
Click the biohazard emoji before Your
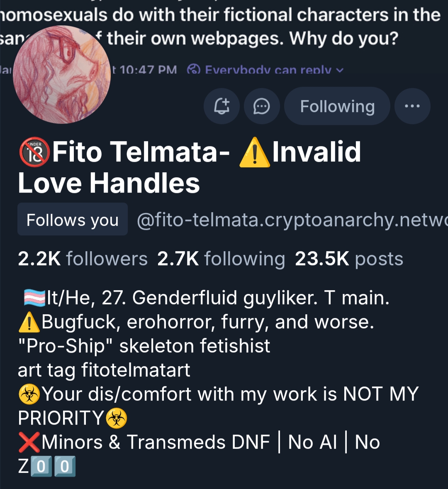(x=29, y=394)
